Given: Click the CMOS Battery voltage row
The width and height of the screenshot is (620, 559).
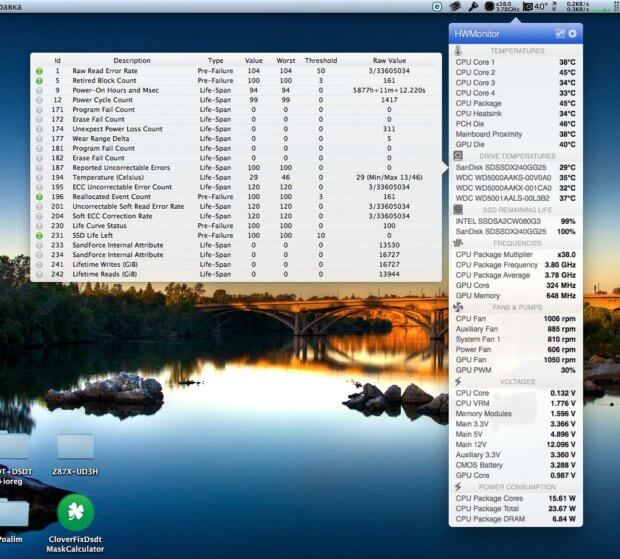Looking at the screenshot, I should 514,465.
